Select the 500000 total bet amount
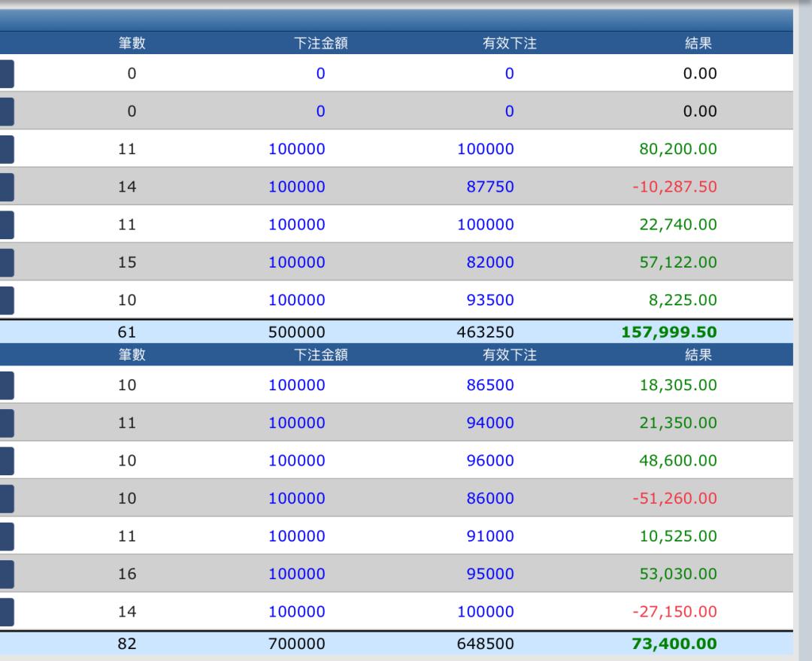This screenshot has width=812, height=661. tap(297, 332)
